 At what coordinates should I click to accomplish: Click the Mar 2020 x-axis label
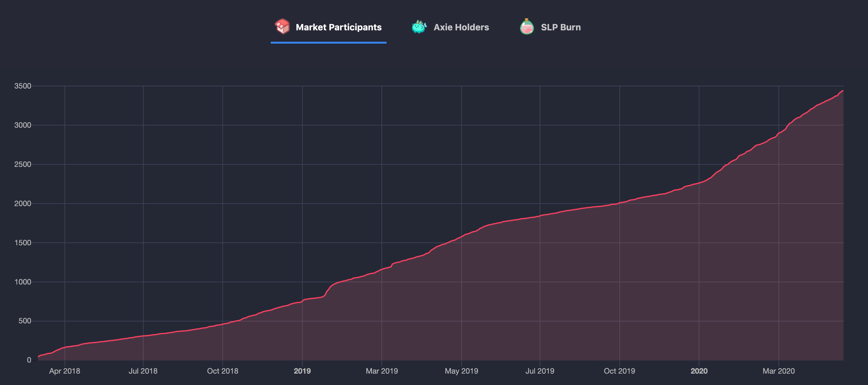pyautogui.click(x=778, y=371)
